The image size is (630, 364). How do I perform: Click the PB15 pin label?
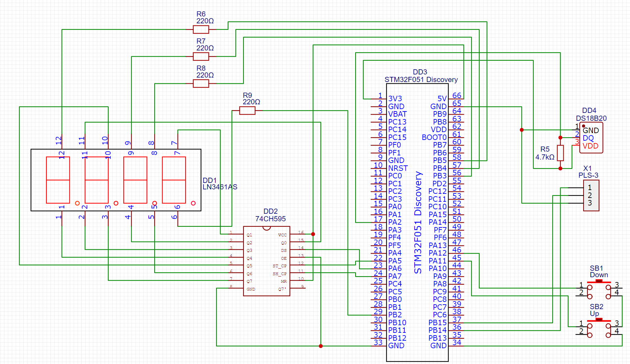438,322
